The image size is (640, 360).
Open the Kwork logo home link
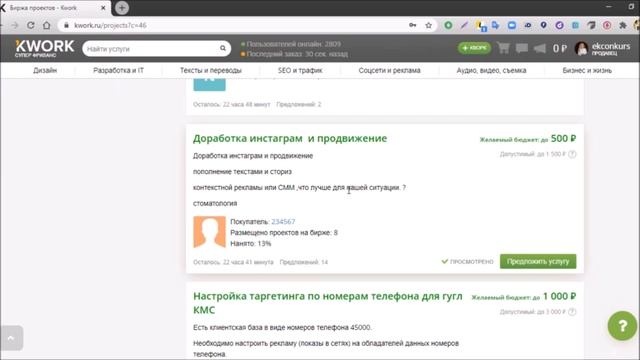click(44, 48)
